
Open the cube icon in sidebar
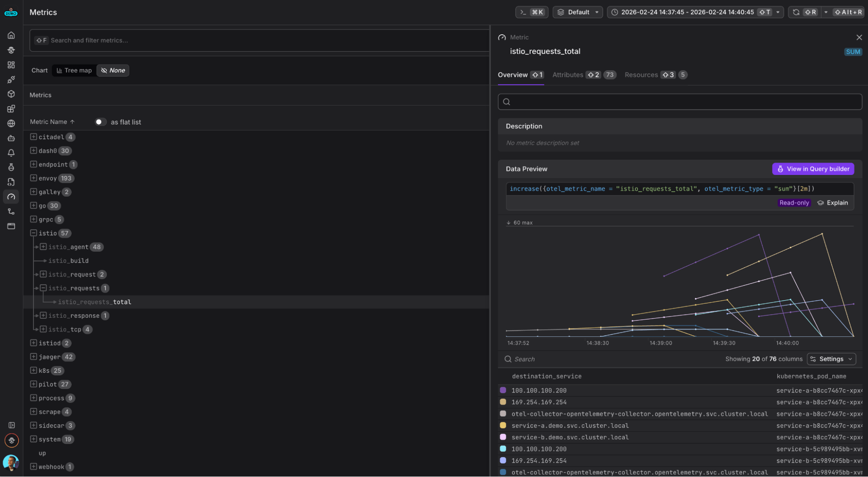(x=11, y=94)
